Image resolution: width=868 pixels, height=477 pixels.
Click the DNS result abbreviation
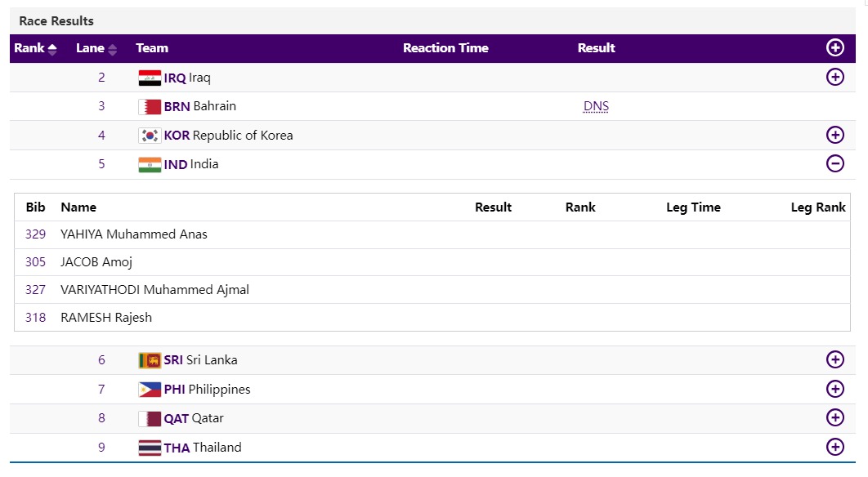[x=596, y=106]
